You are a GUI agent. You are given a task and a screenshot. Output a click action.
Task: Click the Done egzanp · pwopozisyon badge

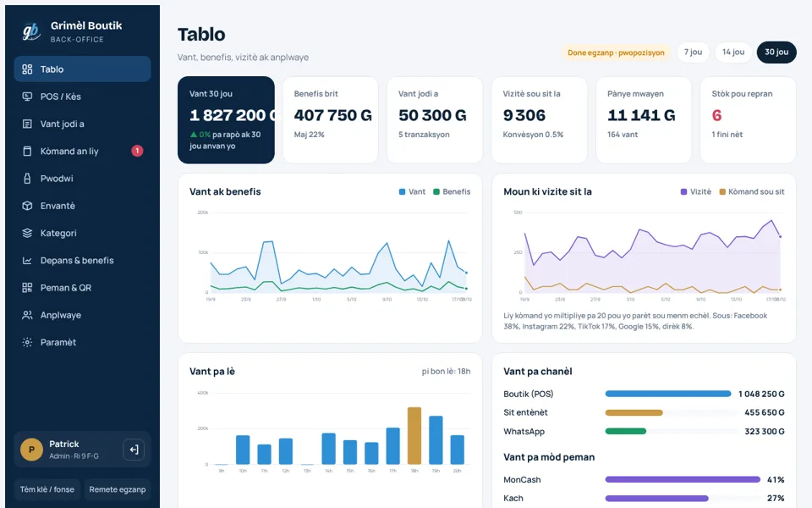[616, 52]
